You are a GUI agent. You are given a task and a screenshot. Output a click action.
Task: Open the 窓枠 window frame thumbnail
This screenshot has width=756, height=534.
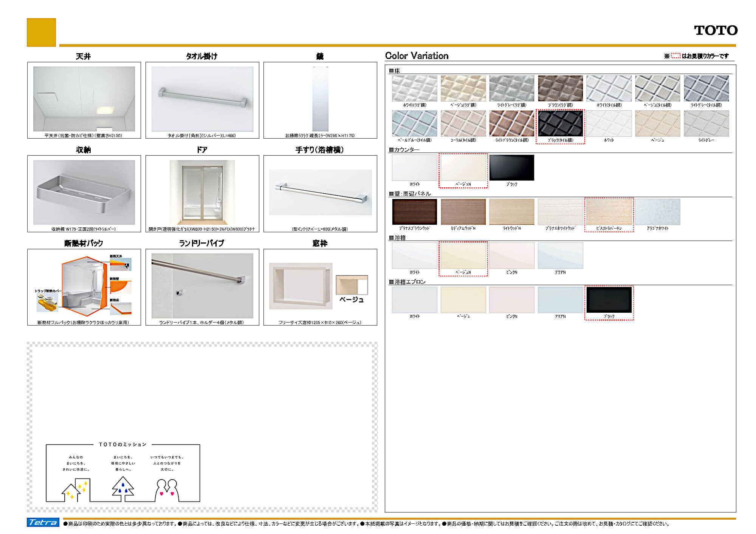click(x=301, y=286)
